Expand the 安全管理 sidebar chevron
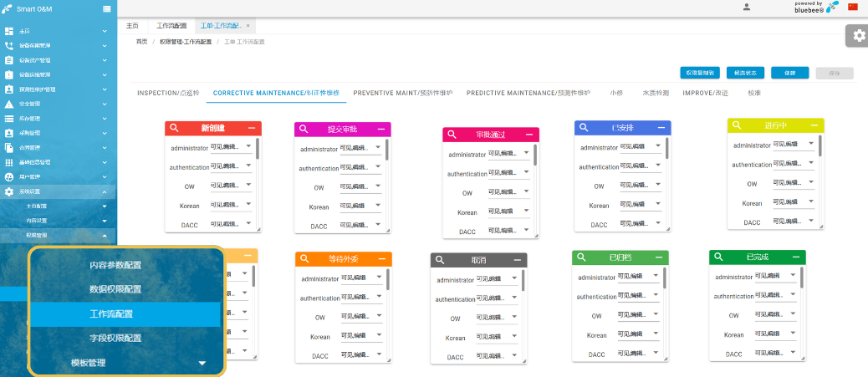Viewport: 868px width, 377px height. tap(105, 104)
